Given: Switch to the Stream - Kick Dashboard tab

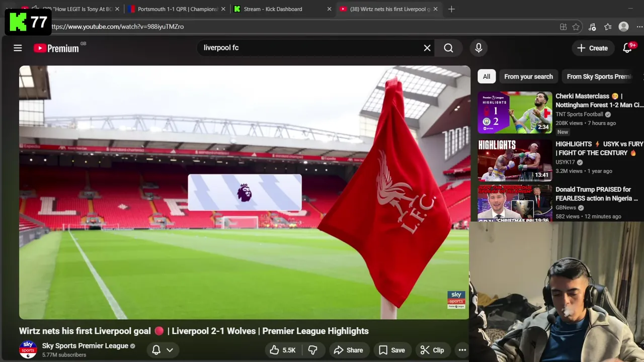Looking at the screenshot, I should pos(283,9).
